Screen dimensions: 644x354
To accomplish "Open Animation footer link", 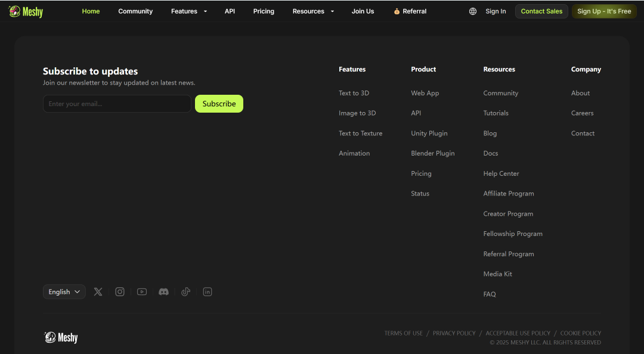I will [354, 154].
